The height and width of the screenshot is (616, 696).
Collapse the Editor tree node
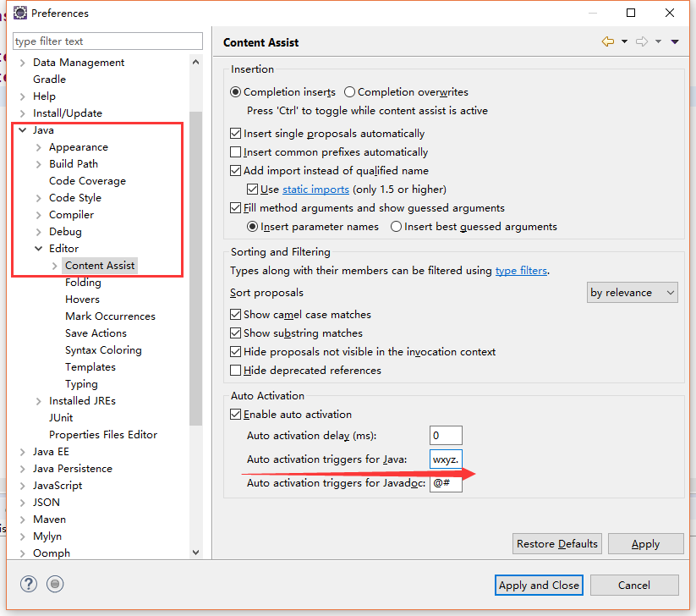point(39,249)
